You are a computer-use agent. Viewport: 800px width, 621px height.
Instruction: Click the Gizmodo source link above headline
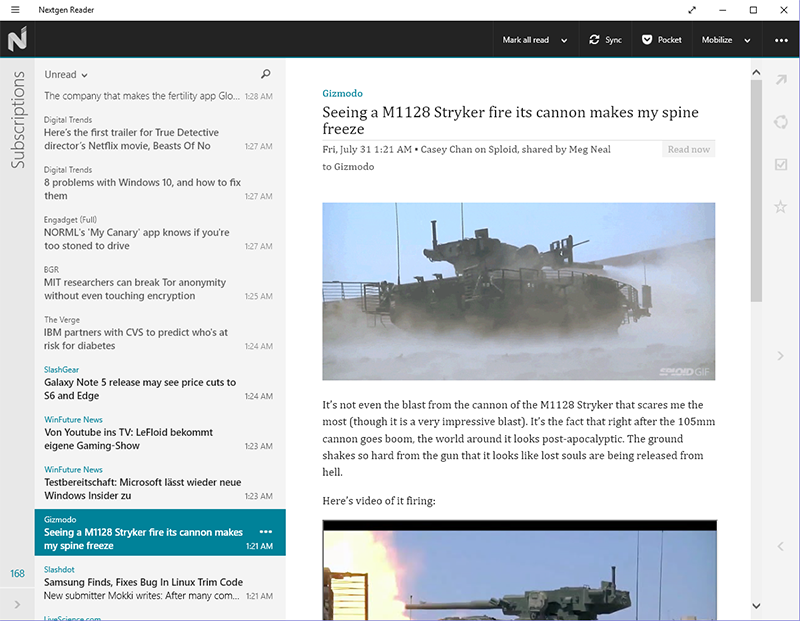point(342,93)
